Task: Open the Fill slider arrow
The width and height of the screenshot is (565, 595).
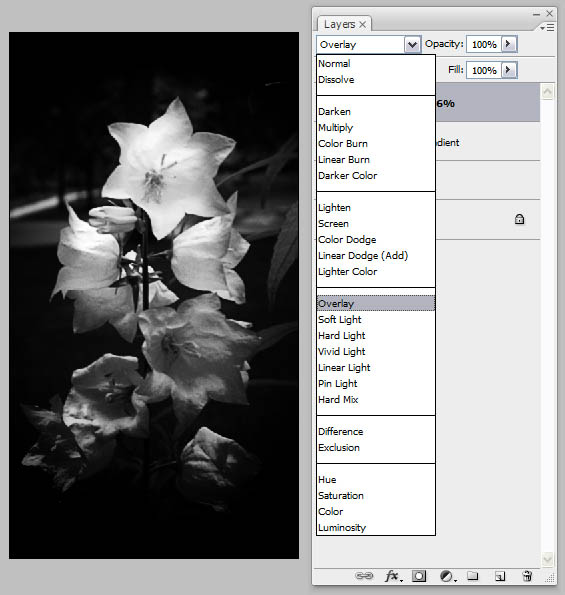Action: pyautogui.click(x=508, y=70)
